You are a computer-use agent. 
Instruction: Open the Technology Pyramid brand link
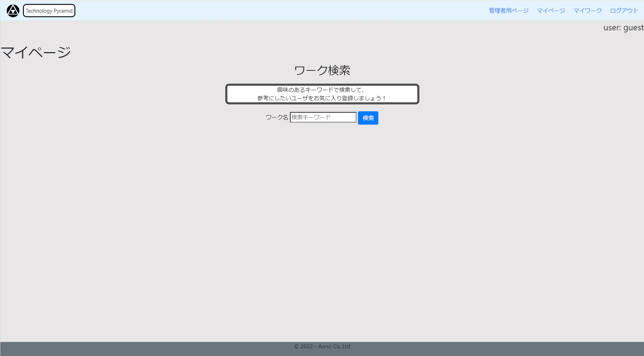pos(49,11)
